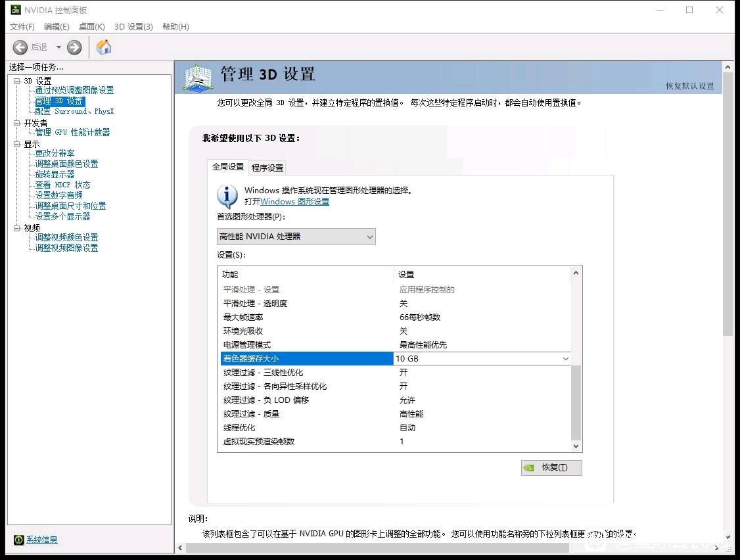
Task: Collapse the 视频 tree node
Action: (17, 228)
